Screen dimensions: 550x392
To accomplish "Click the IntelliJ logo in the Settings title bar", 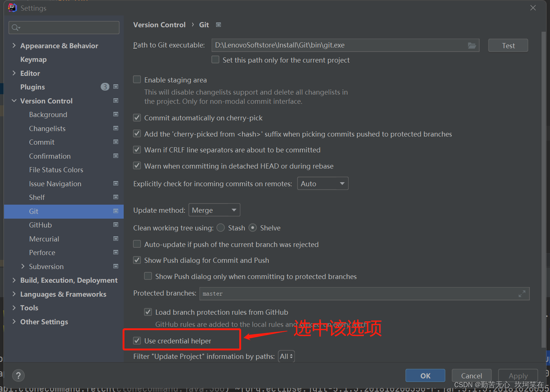I will pos(13,8).
